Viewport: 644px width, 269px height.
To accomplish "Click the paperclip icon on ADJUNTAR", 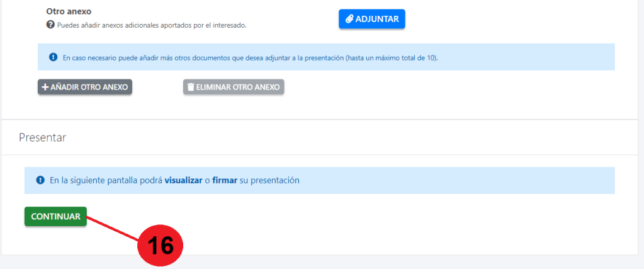I will click(350, 19).
